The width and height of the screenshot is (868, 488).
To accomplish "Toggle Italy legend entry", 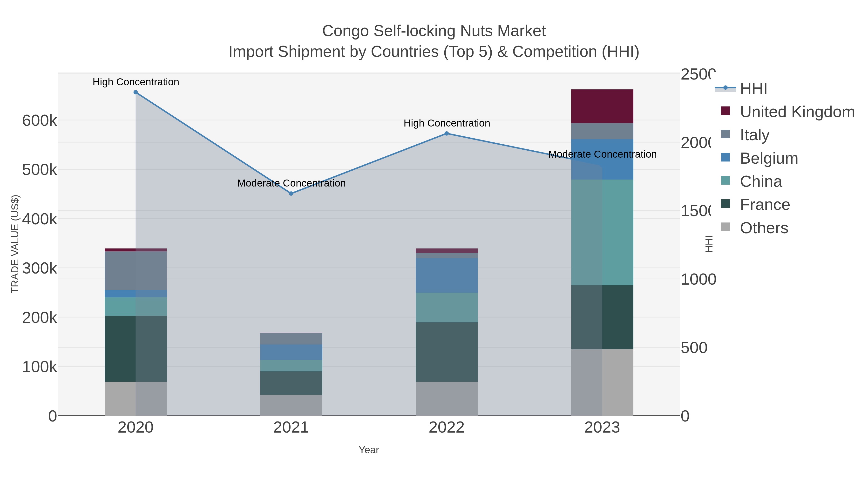I will pyautogui.click(x=745, y=135).
